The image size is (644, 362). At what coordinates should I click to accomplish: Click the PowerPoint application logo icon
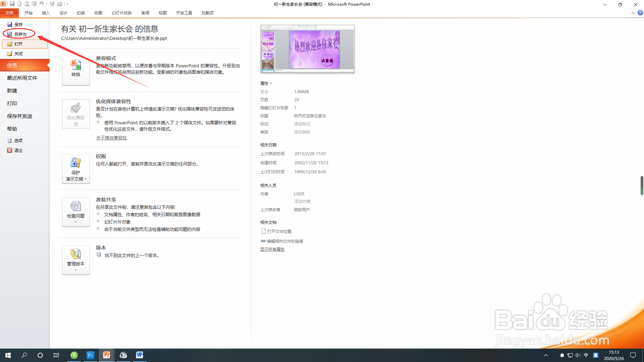(3, 4)
